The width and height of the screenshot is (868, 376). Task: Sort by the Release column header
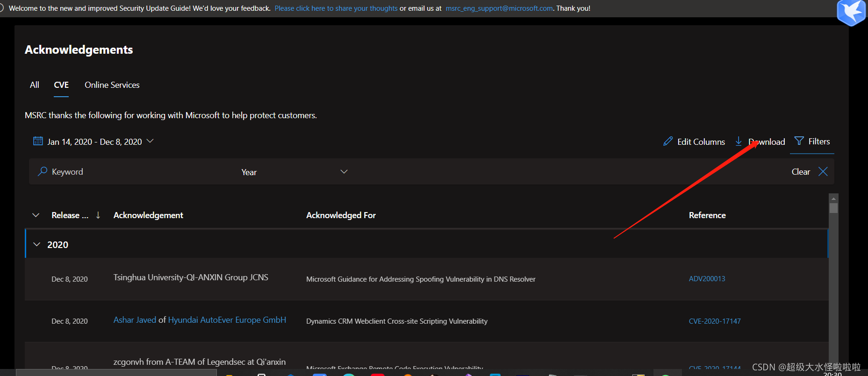70,215
